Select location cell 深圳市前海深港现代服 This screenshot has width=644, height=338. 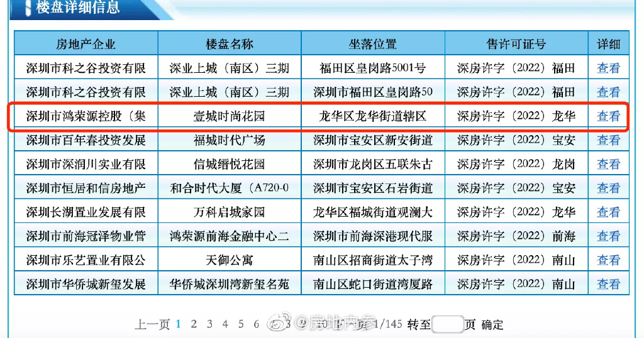(x=372, y=236)
